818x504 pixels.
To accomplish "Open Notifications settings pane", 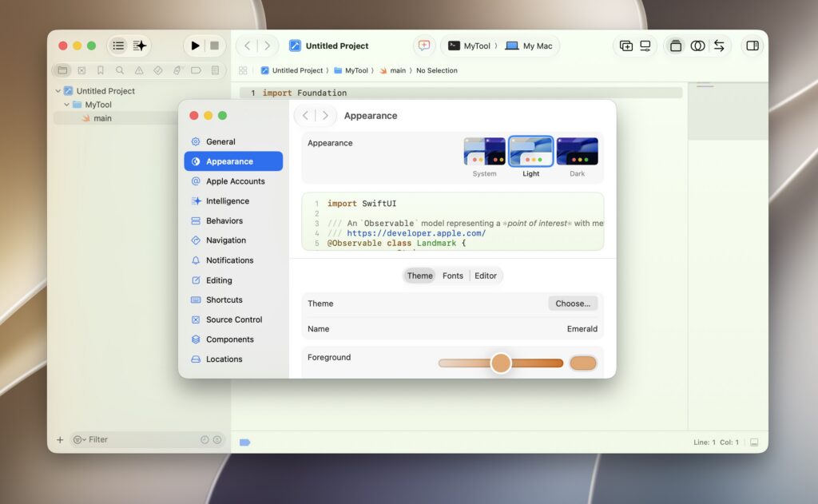I will (x=233, y=260).
